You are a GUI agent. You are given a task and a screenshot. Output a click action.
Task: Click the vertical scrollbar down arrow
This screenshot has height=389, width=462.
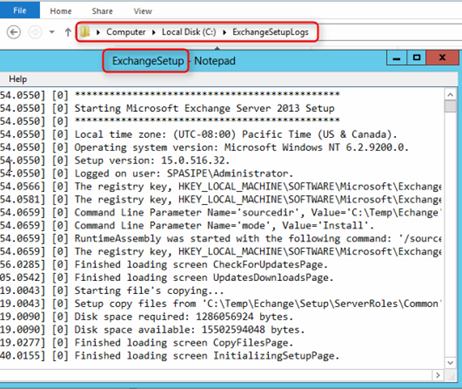[450, 363]
